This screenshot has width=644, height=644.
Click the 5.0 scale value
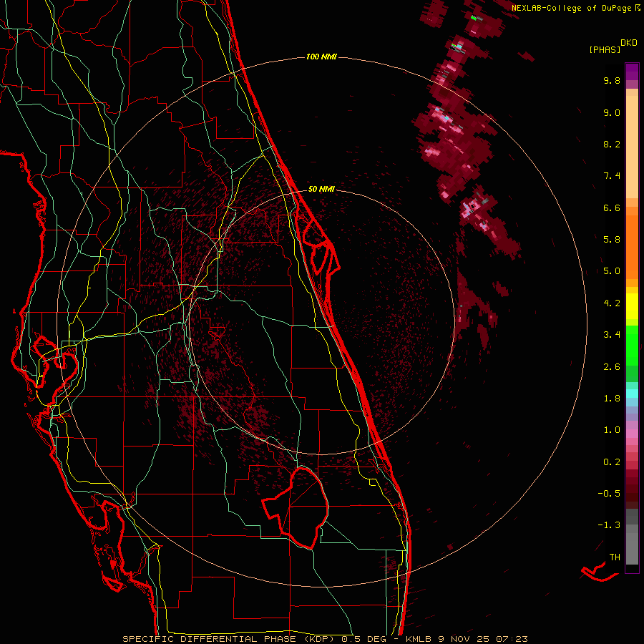(612, 271)
